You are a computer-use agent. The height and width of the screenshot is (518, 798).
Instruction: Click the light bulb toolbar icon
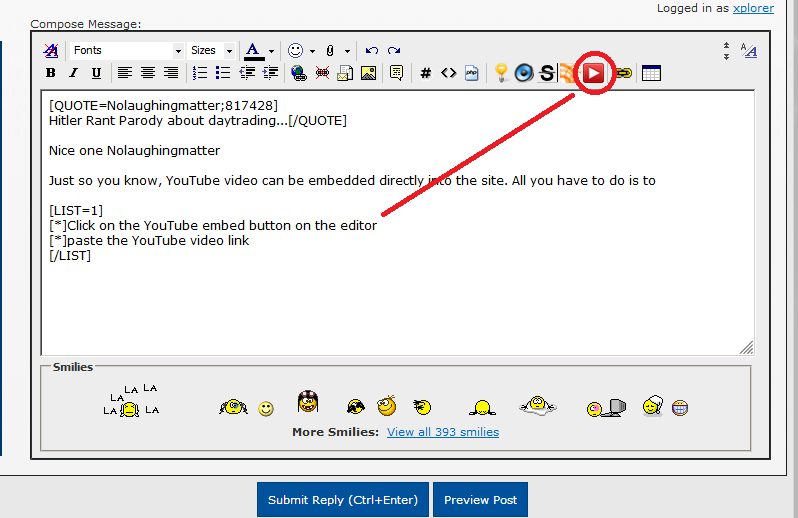501,73
